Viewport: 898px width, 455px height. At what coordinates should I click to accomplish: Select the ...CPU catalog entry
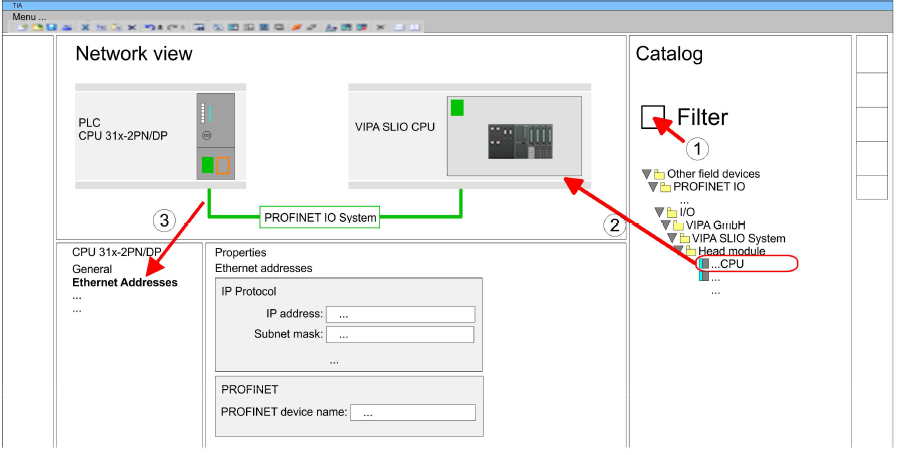coord(746,264)
